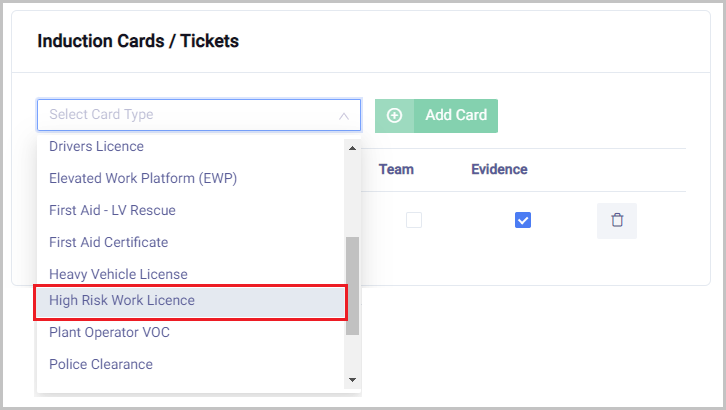Screen dimensions: 726x410
Task: Pick First Aid Certificate option
Action: 108,242
